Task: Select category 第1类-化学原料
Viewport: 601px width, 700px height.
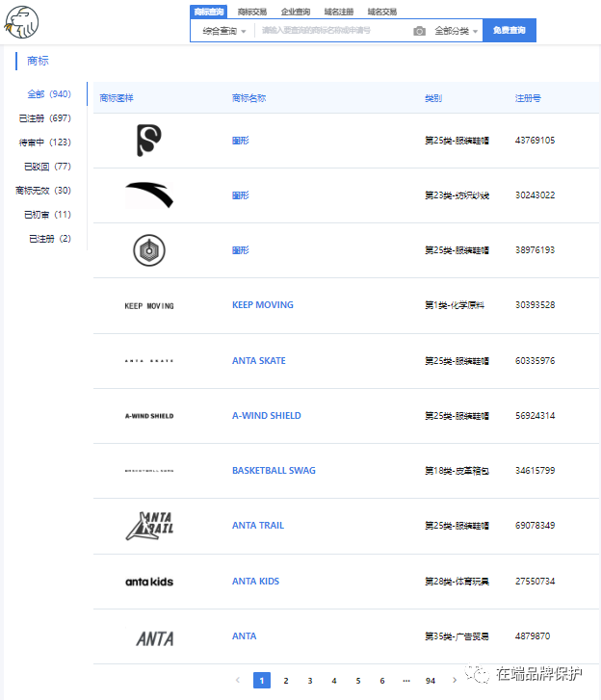Action: pos(455,305)
